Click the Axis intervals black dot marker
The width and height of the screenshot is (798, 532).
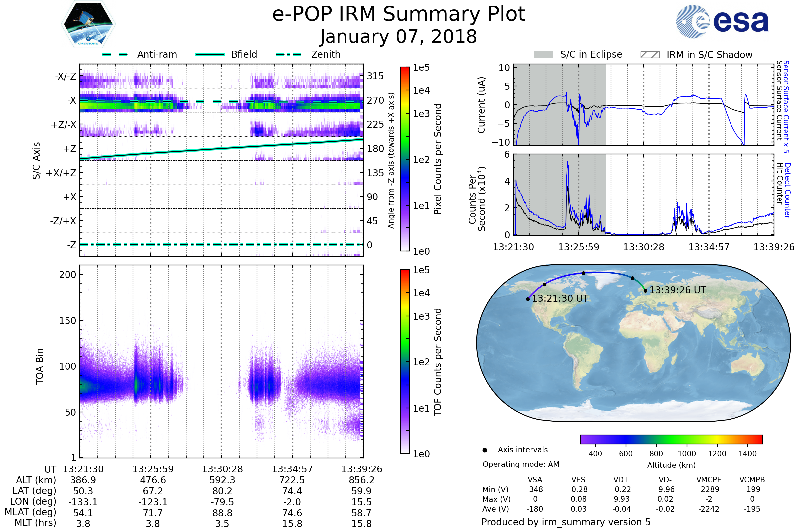pyautogui.click(x=485, y=450)
